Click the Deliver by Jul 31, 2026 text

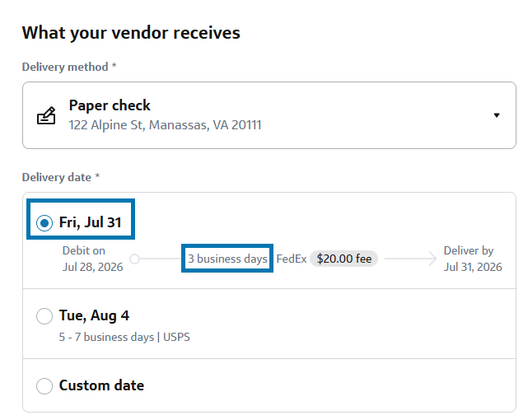click(473, 259)
